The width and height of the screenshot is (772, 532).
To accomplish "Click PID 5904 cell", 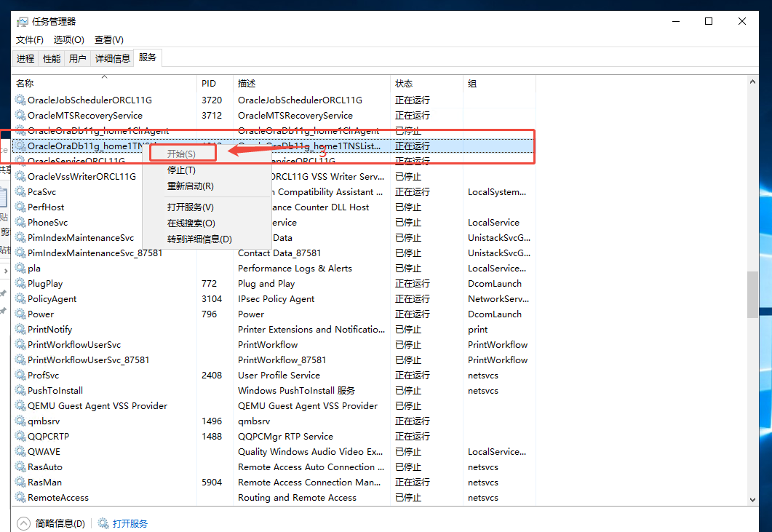I will (212, 483).
